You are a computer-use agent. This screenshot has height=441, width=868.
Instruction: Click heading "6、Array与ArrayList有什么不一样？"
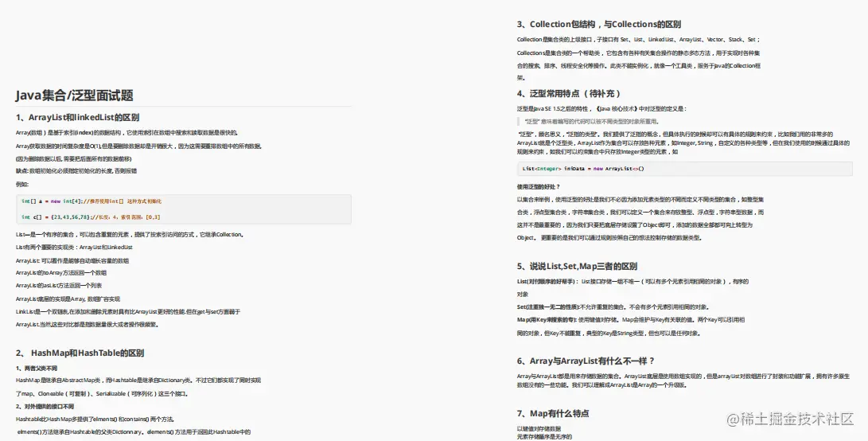coord(586,361)
